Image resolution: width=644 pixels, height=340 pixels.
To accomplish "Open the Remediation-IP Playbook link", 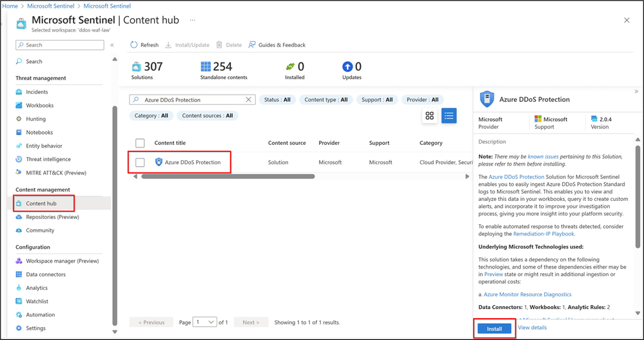I will (x=543, y=234).
